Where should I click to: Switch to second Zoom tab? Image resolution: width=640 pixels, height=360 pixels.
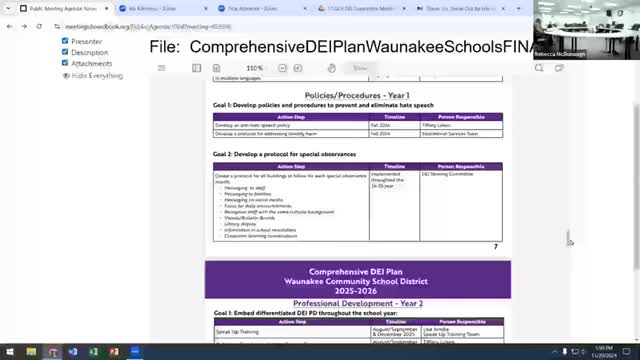[x=262, y=9]
